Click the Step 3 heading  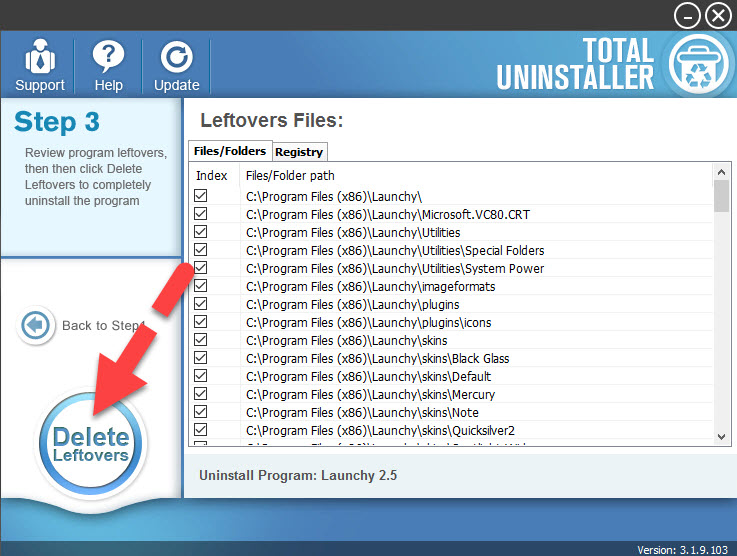tap(57, 122)
